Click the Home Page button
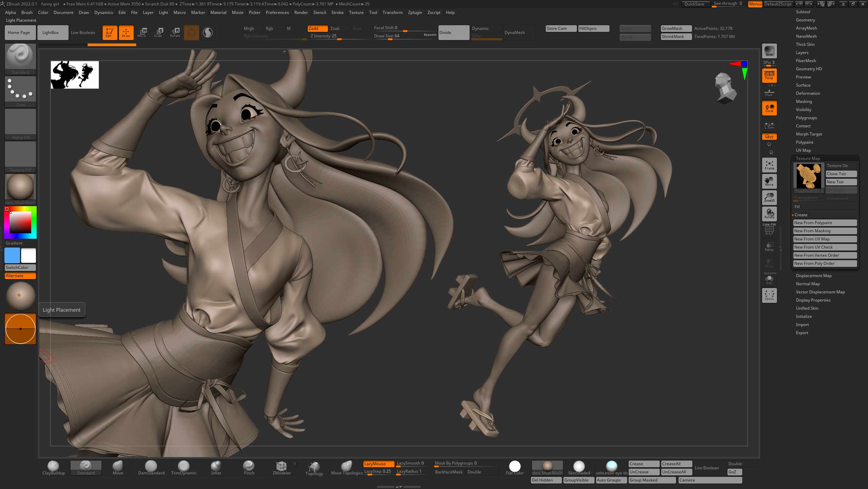Screen dimensions: 868x489 pos(20,33)
